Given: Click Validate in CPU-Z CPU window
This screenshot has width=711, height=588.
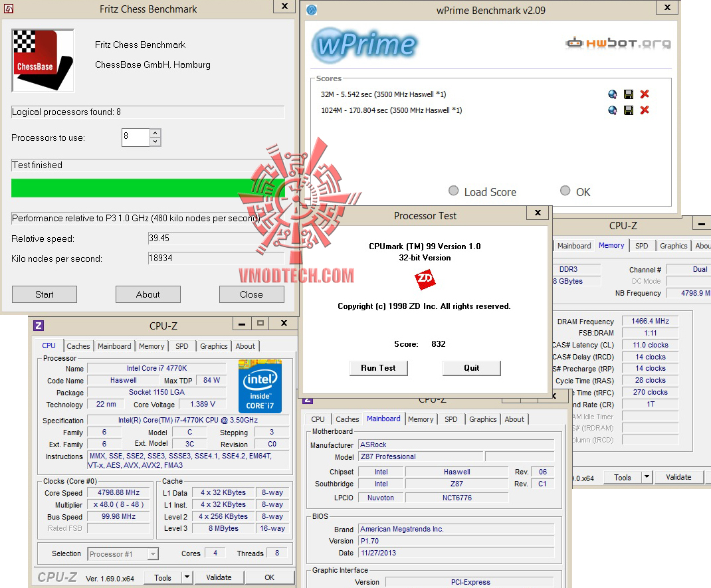Looking at the screenshot, I should point(219,577).
